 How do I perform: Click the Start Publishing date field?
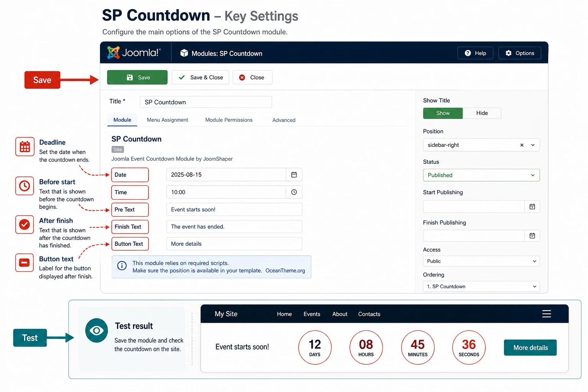tap(474, 207)
